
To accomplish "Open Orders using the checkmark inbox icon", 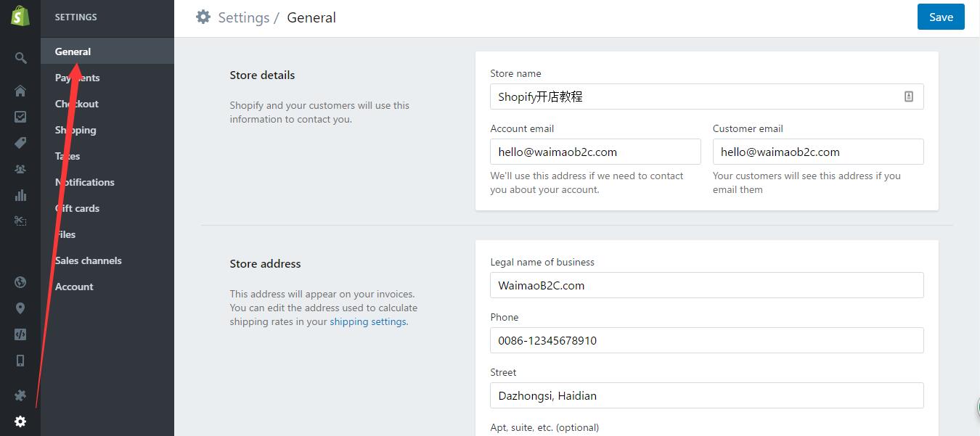I will tap(20, 117).
